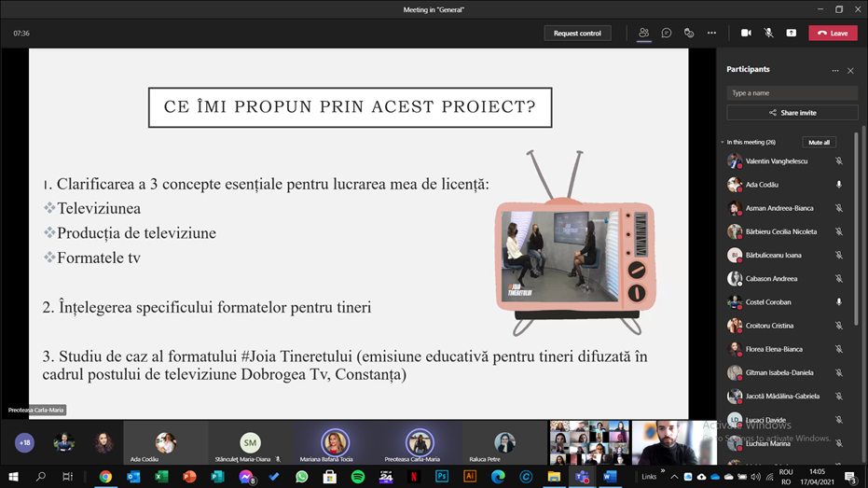868x488 pixels.
Task: Click the share content tray icon
Action: (791, 33)
